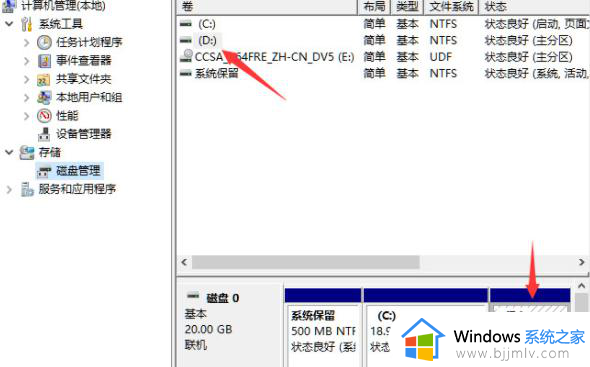Select the (D:) volume row
Image resolution: width=590 pixels, height=367 pixels.
tap(383, 40)
